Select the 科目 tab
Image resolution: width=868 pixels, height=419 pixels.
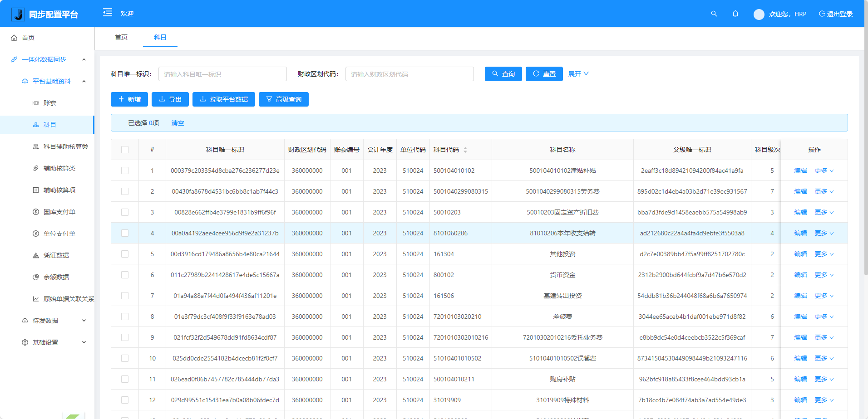click(160, 37)
